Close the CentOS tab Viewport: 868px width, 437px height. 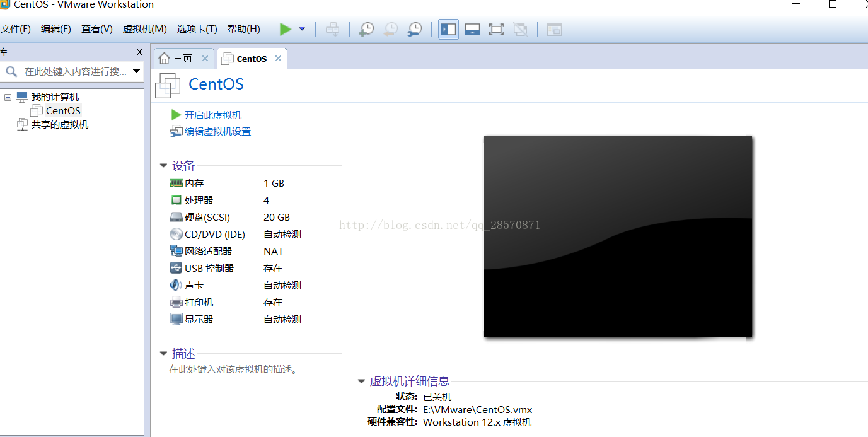pyautogui.click(x=278, y=59)
